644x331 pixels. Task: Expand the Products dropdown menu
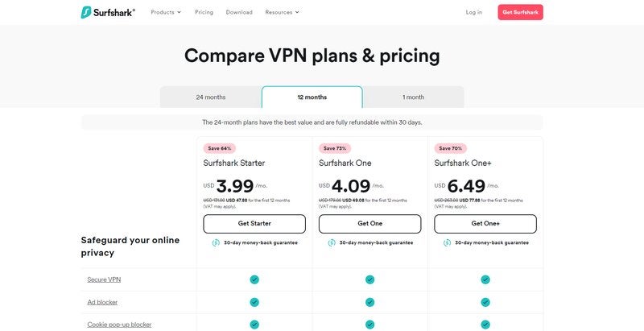coord(166,12)
